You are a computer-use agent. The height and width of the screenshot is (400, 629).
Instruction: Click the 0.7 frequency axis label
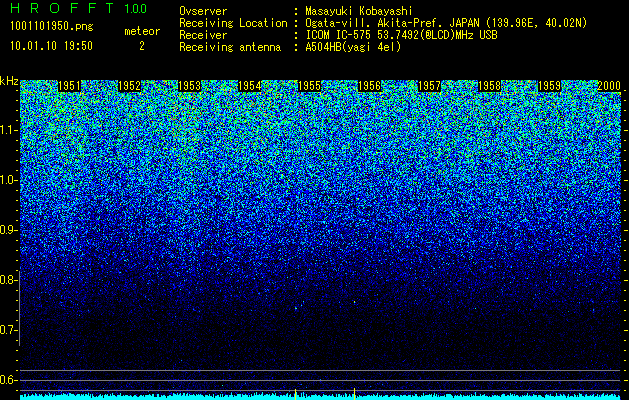(8, 330)
